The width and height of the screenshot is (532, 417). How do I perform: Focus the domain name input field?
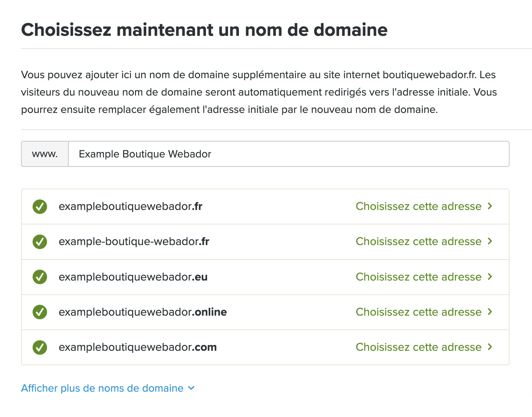[289, 154]
